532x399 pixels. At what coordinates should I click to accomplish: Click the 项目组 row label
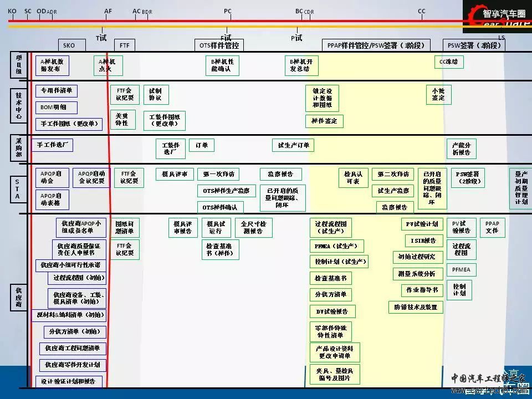tap(18, 65)
